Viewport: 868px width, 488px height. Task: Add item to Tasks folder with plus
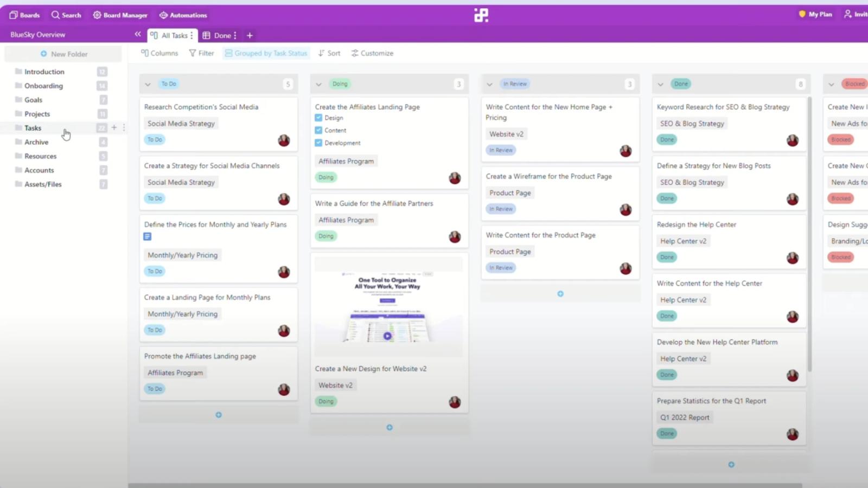(114, 127)
